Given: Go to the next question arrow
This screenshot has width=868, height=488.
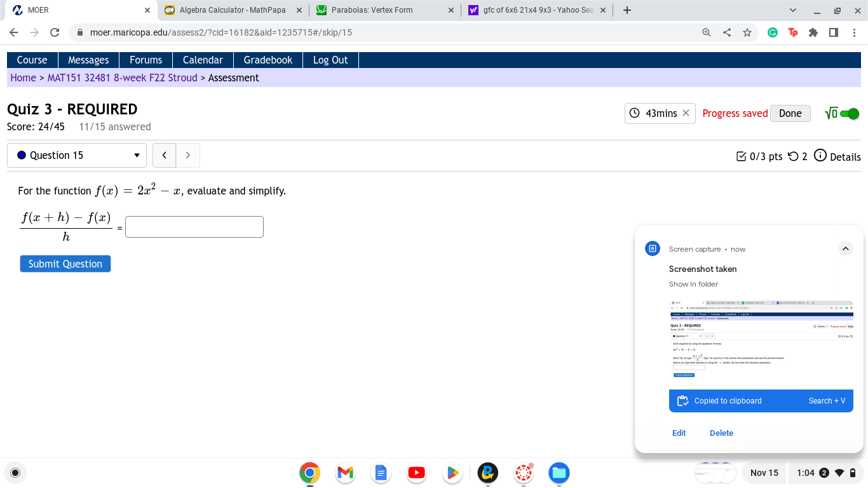Looking at the screenshot, I should pyautogui.click(x=187, y=156).
